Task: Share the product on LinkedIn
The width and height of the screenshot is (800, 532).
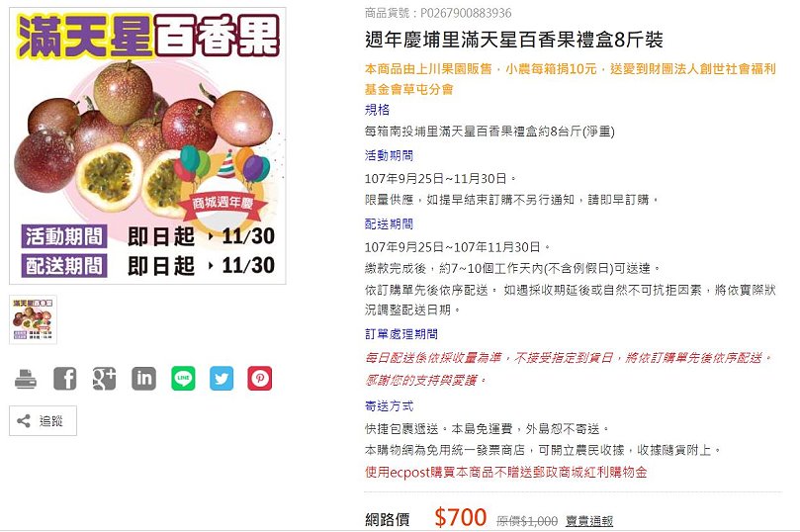Action: point(143,379)
